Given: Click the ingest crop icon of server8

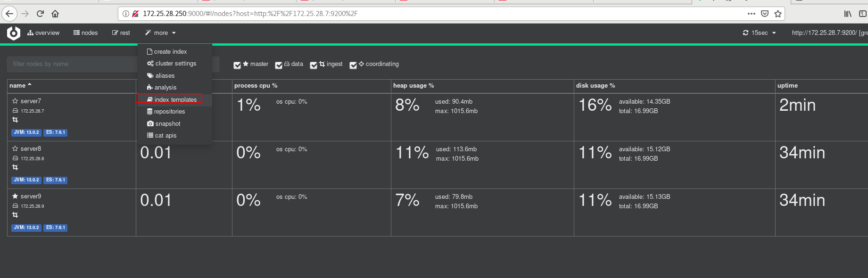Looking at the screenshot, I should [x=15, y=167].
